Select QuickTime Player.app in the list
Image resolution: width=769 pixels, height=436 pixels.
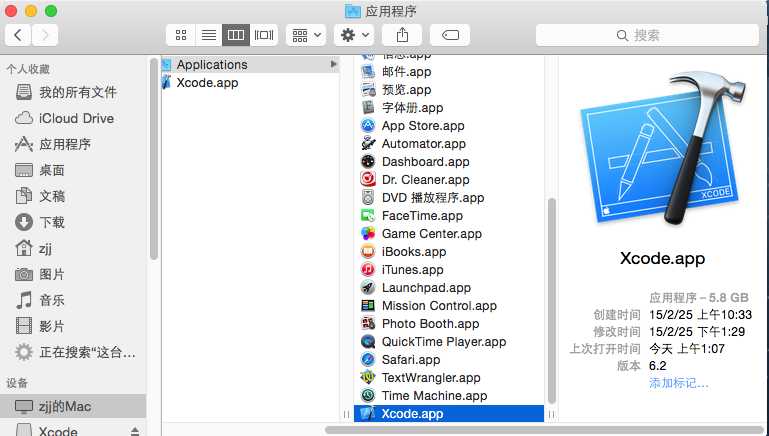[449, 341]
